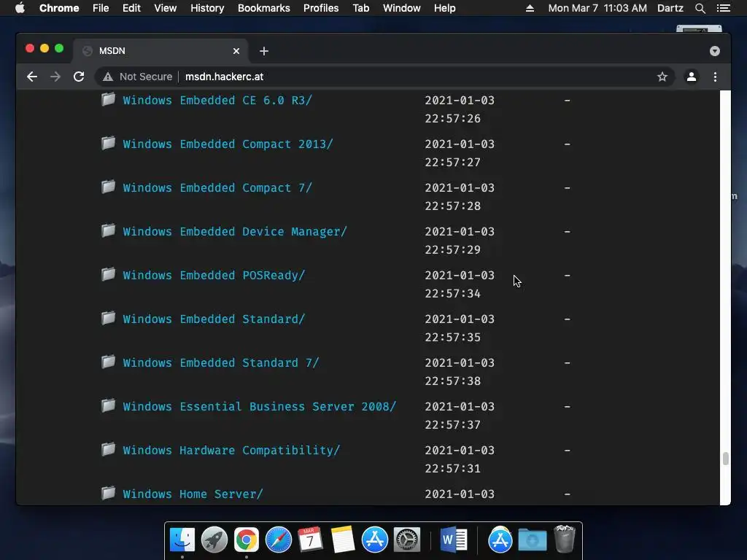Viewport: 747px width, 560px height.
Task: Click folder icon beside Windows Embedded Device Manager
Action: point(108,230)
